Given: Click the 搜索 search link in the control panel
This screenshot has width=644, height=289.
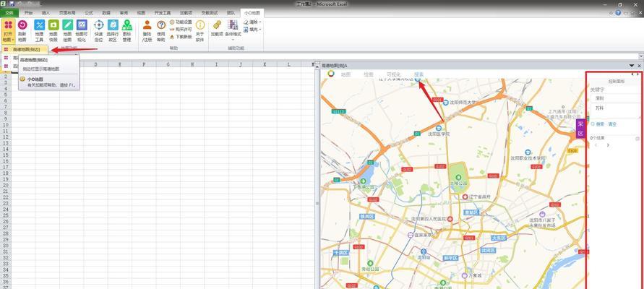Looking at the screenshot, I should [x=598, y=124].
